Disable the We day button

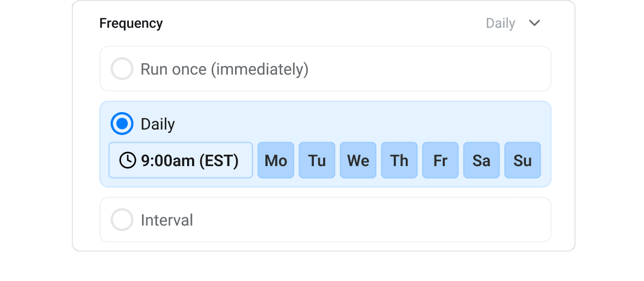click(x=358, y=161)
